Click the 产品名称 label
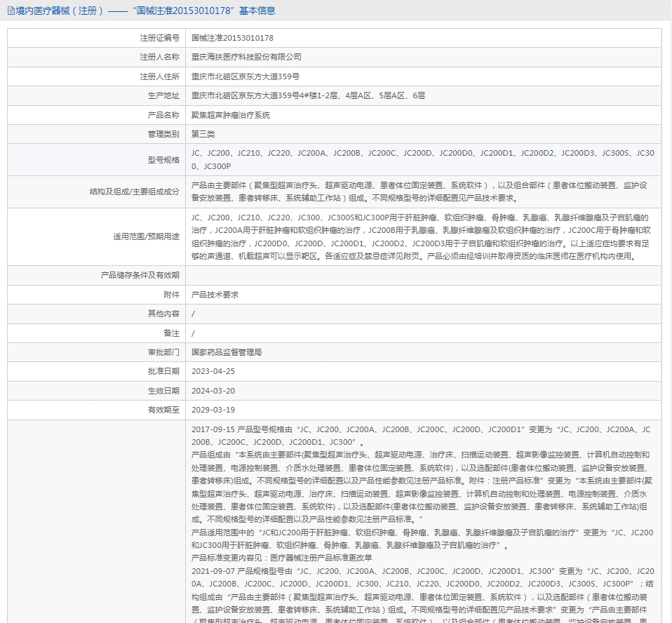Viewport: 672px width, 623px height. (163, 115)
